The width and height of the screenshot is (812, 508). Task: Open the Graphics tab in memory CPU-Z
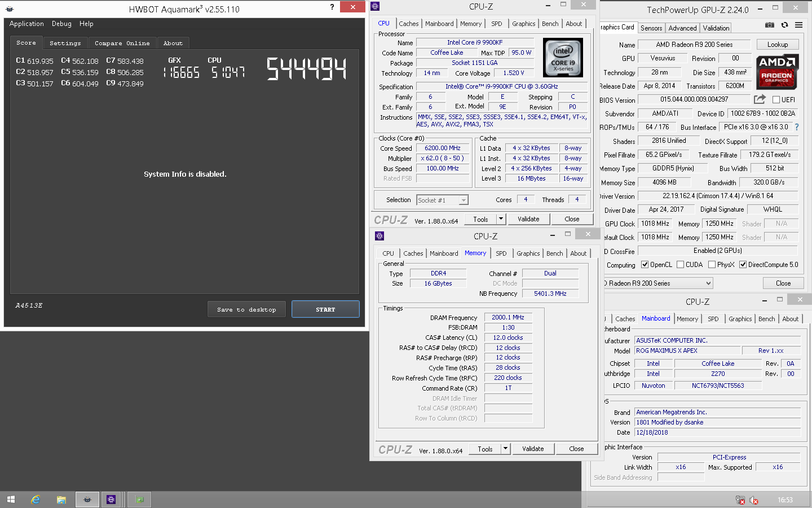(528, 253)
